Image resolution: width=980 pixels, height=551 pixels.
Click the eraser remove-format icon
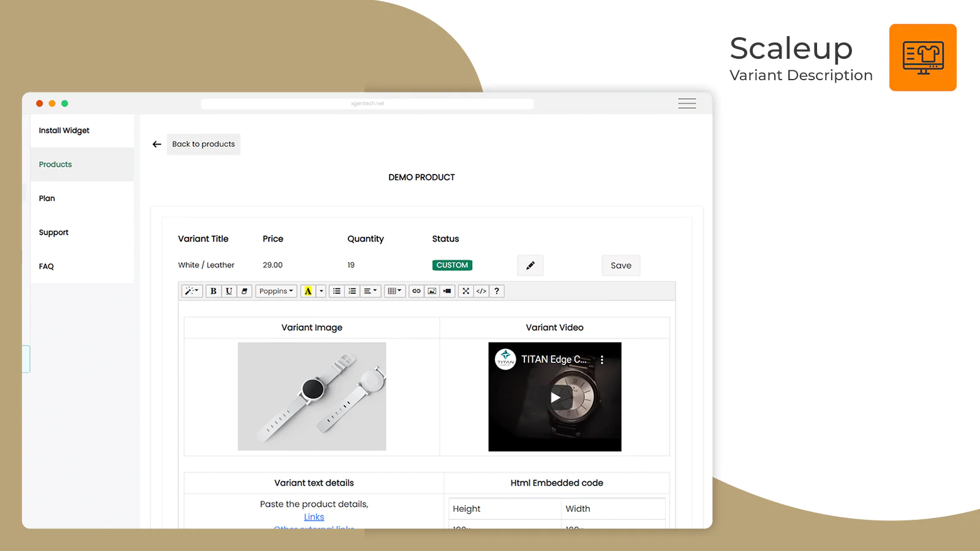point(244,291)
